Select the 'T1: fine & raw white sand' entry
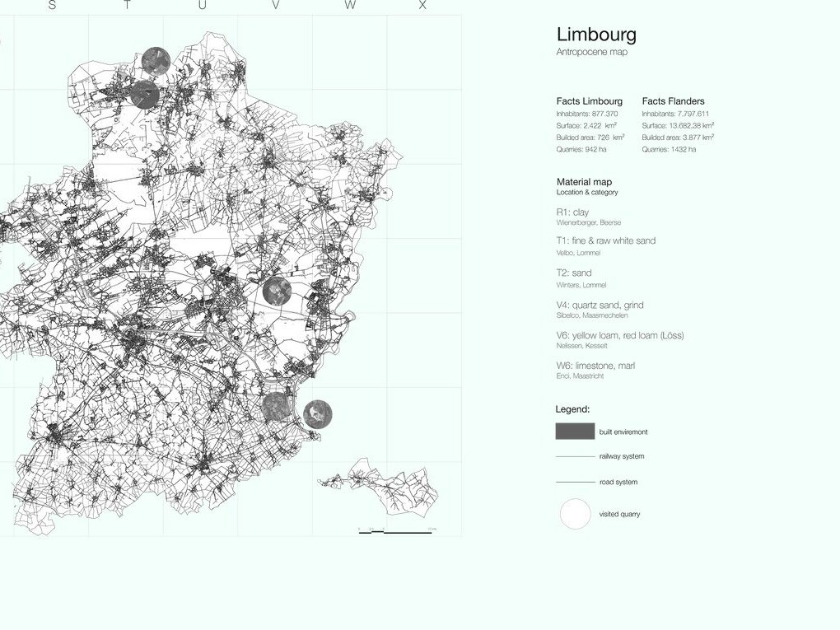Screen dimensions: 840x630 point(606,241)
